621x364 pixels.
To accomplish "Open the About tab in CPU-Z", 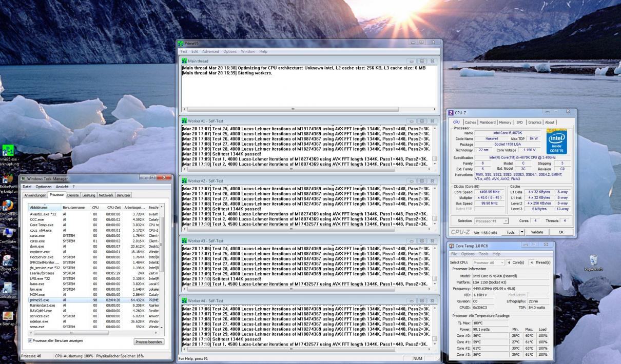I will click(x=550, y=123).
